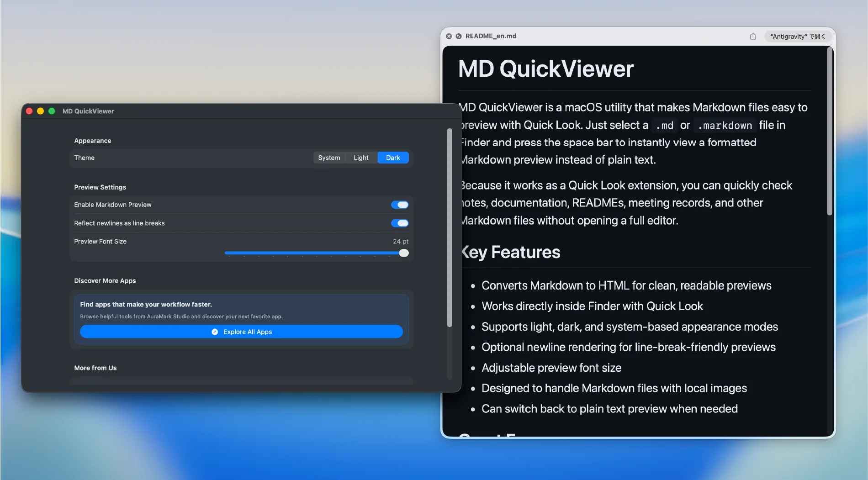Click the MD QuickViewer settings scrollbar
This screenshot has width=868, height=480.
[x=450, y=227]
